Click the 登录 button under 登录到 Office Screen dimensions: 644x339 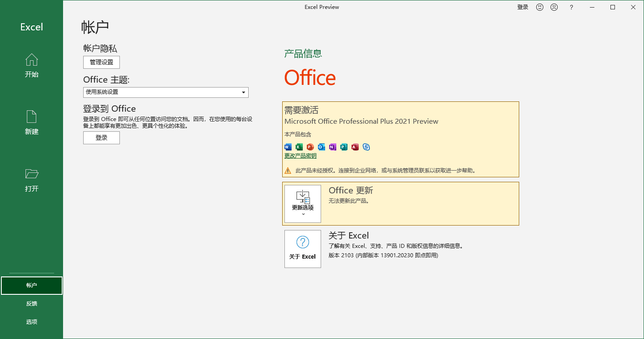click(101, 138)
